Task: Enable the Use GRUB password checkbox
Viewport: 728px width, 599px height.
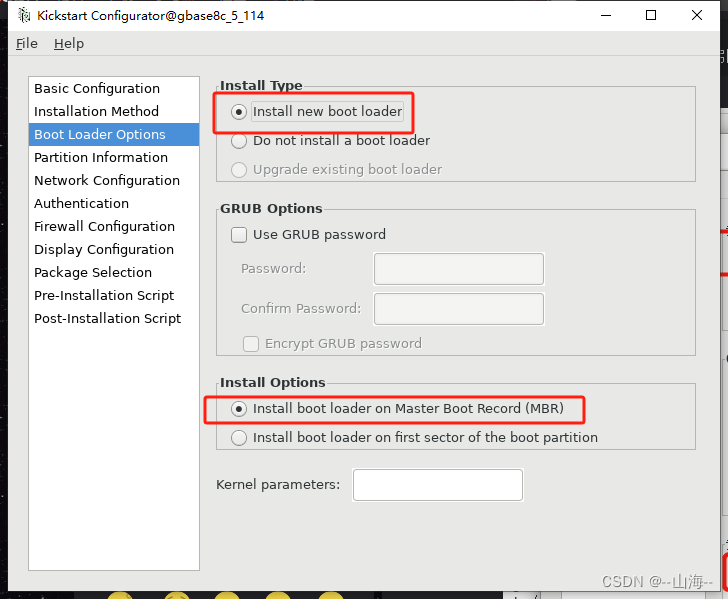Action: (x=239, y=235)
